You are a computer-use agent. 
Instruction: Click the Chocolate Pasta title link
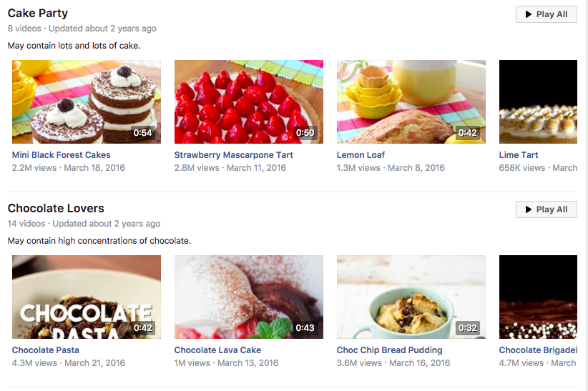coord(45,350)
